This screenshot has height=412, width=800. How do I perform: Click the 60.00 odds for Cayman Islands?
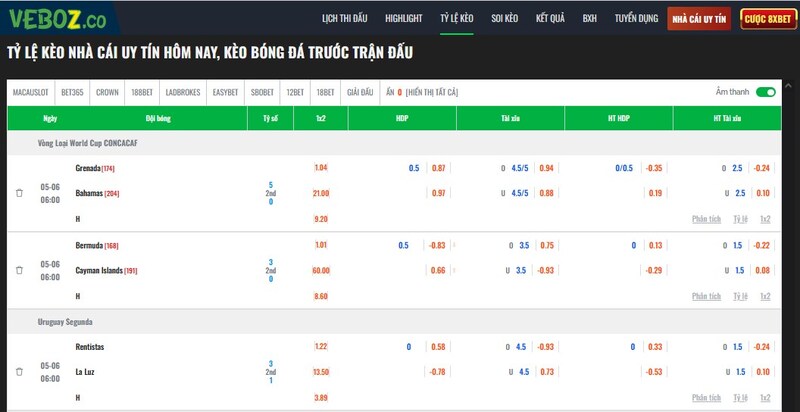tap(321, 270)
